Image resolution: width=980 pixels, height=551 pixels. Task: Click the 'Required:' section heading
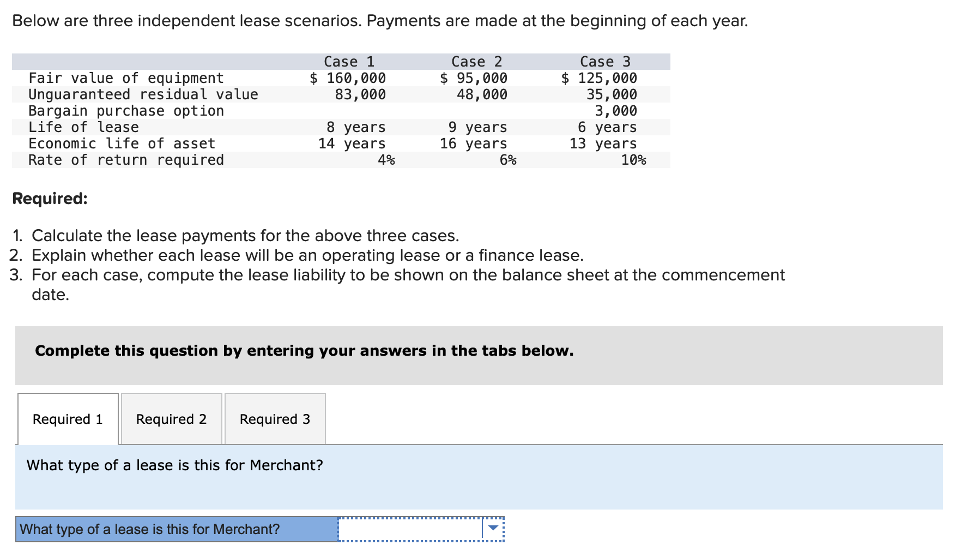click(49, 199)
